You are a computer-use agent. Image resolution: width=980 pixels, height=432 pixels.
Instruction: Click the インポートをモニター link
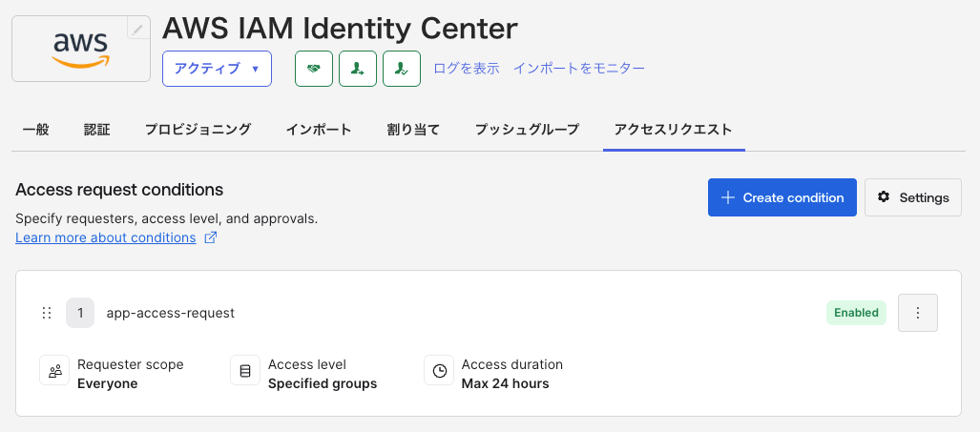(x=579, y=69)
